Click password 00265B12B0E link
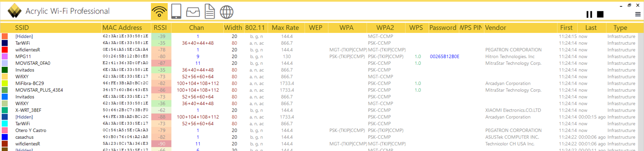 pyautogui.click(x=444, y=56)
